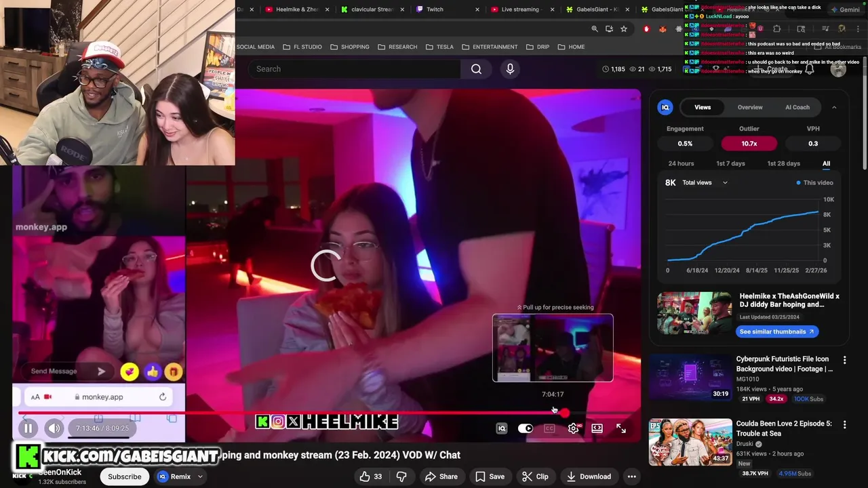
Task: Open the HOME bookmarks folder
Action: [x=571, y=47]
